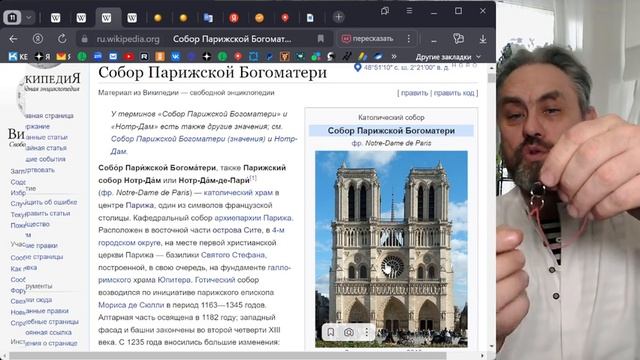Switch to the red map pin tab
This screenshot has width=640, height=360.
click(285, 18)
